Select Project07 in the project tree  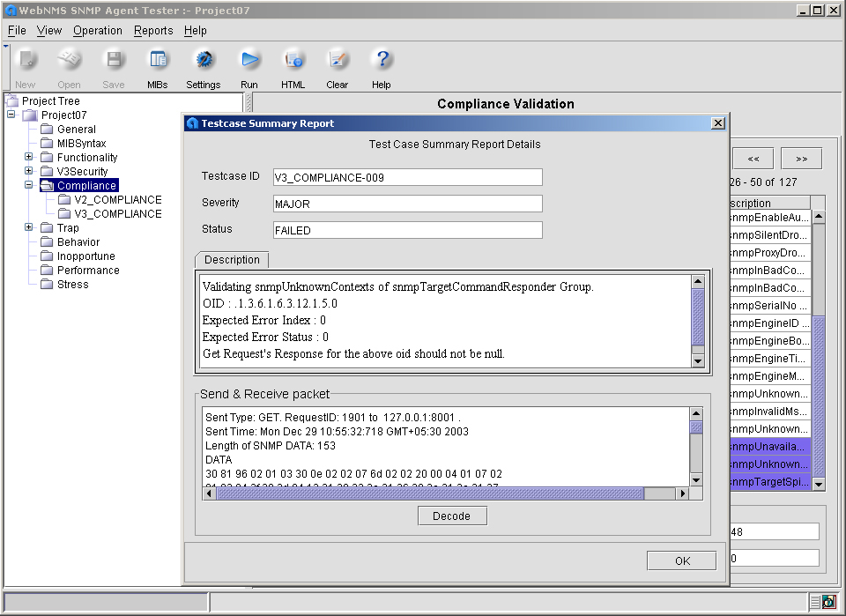[x=63, y=115]
